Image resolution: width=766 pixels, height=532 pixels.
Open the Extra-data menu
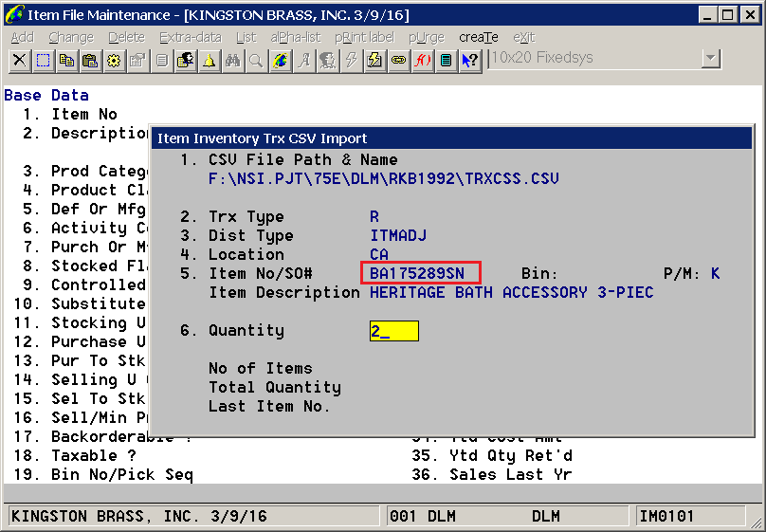tap(191, 38)
